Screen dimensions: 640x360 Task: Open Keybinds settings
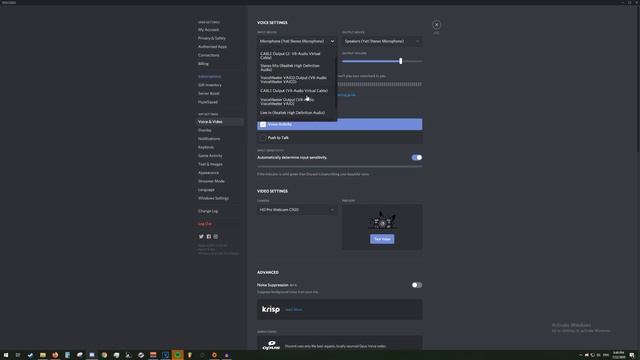pyautogui.click(x=206, y=147)
